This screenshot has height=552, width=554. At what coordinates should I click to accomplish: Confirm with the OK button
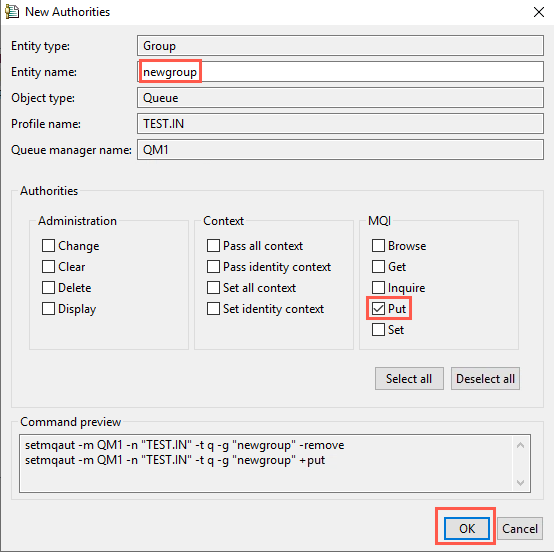467,529
